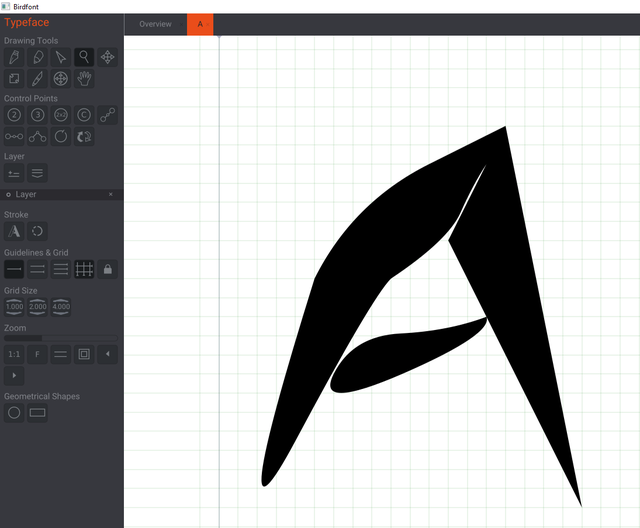
Task: Toggle the grid display button
Action: (84, 269)
